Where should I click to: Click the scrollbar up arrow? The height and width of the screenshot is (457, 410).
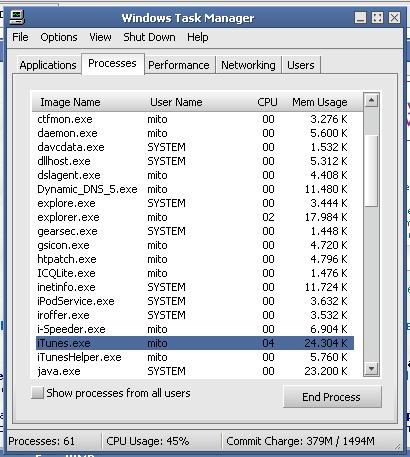point(371,100)
